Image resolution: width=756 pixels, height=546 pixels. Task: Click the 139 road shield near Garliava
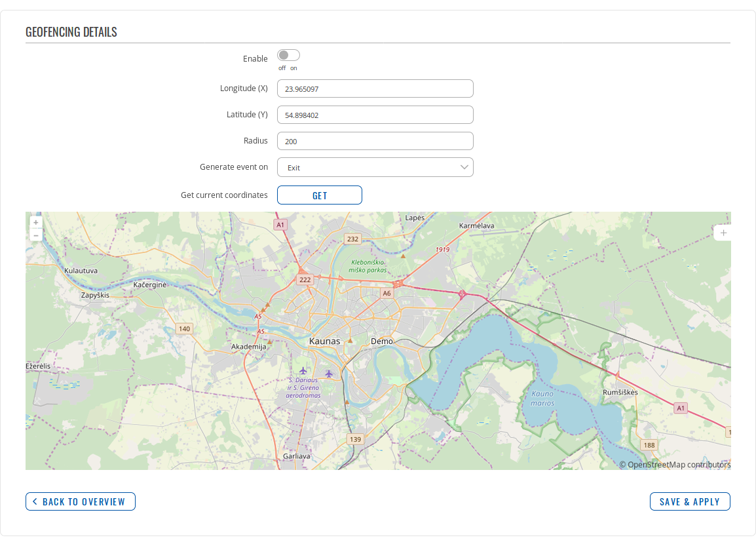(355, 439)
